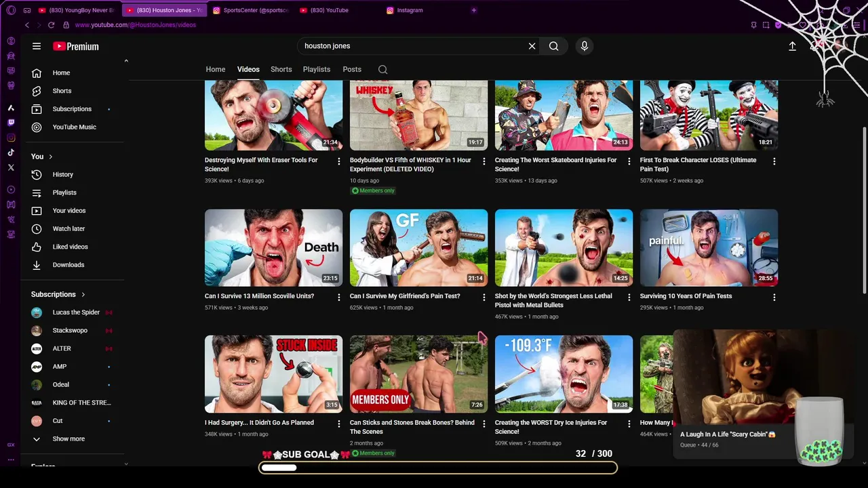Open the ad blocker shield icon
This screenshot has height=488, width=868.
(x=778, y=25)
